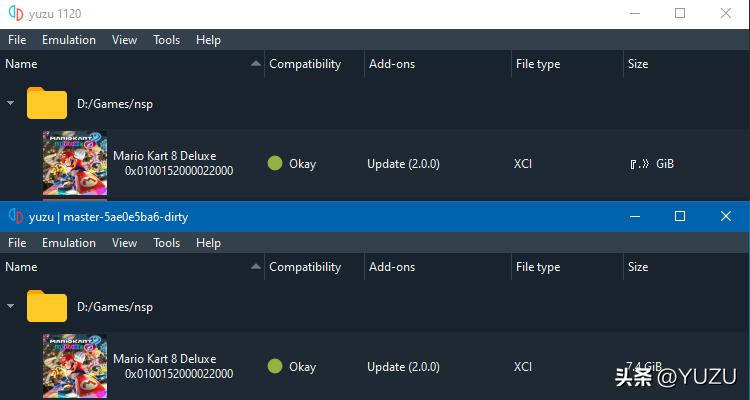
Task: Select Mario Kart 8 Deluxe cover in bottom window
Action: pos(74,367)
